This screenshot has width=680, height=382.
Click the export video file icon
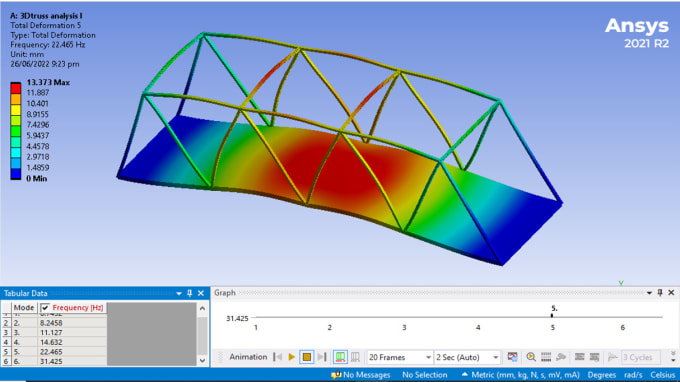(512, 357)
